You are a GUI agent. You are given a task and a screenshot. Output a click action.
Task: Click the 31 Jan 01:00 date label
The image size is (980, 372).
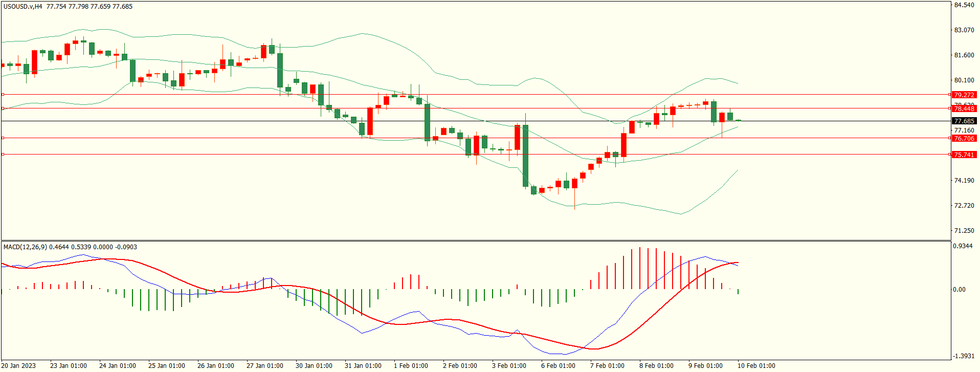363,366
